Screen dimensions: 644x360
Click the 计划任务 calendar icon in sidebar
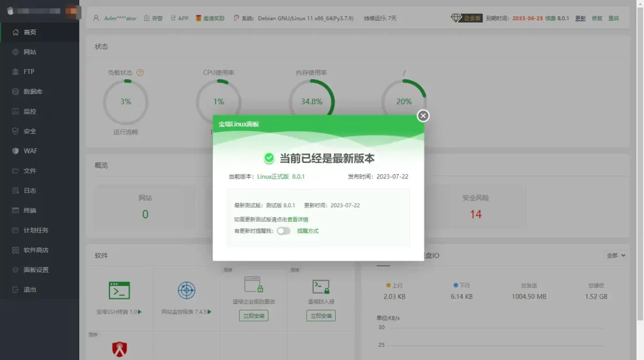15,230
